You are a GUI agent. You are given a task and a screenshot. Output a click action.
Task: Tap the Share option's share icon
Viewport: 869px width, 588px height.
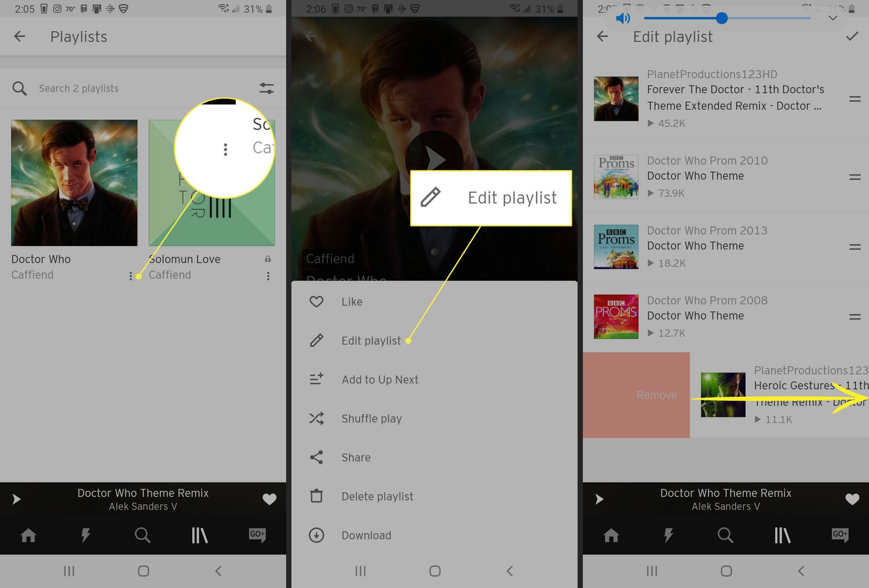tap(316, 457)
